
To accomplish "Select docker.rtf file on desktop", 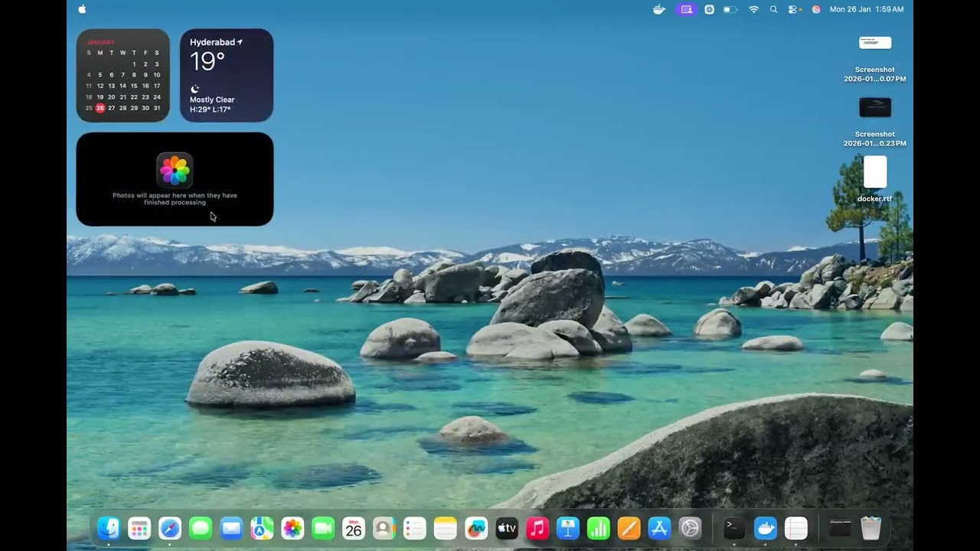I will [875, 179].
